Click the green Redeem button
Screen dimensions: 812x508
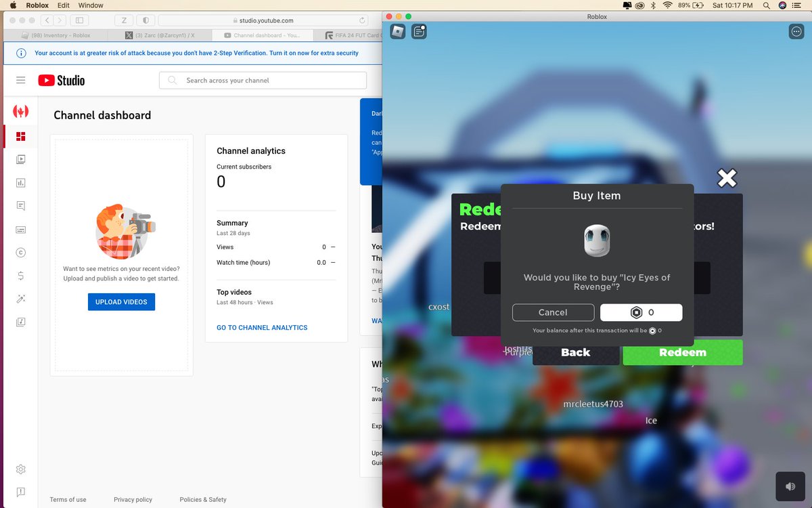click(682, 352)
